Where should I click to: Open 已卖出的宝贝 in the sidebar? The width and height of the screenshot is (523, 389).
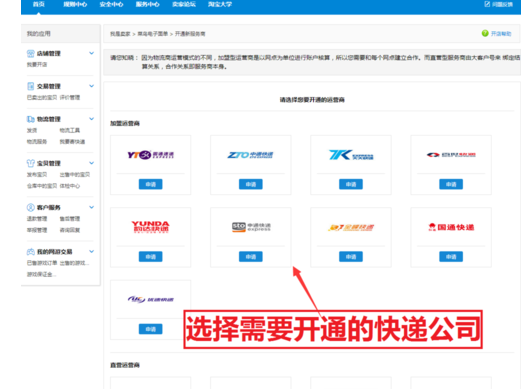tap(42, 97)
